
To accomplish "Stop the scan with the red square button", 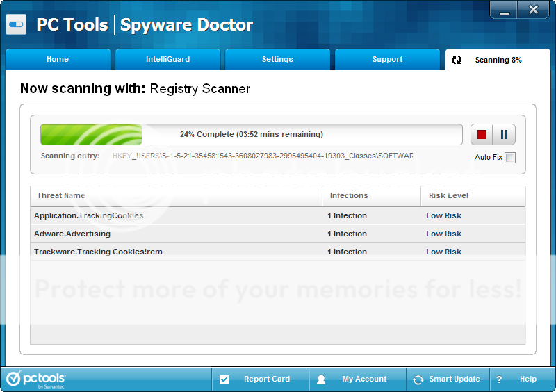I will click(482, 135).
